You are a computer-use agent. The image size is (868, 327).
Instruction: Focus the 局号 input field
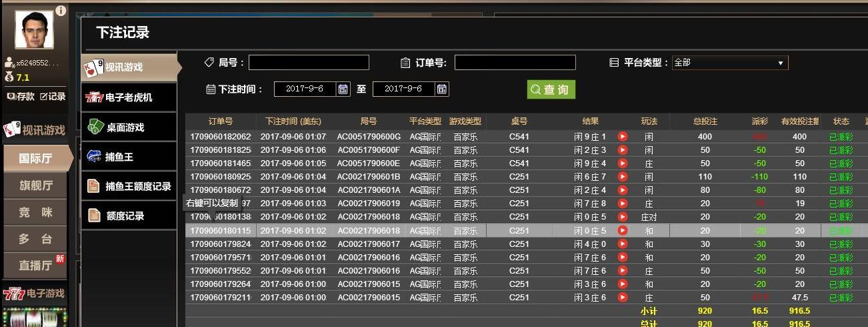[309, 63]
